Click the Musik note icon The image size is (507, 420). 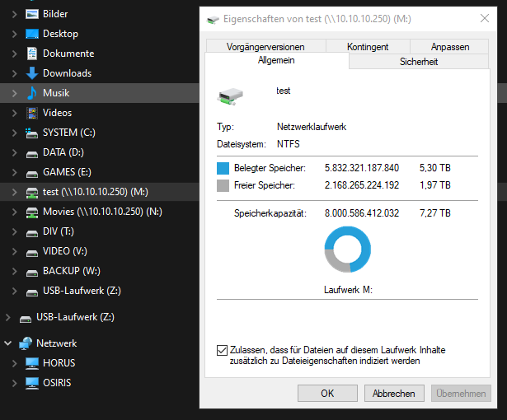[32, 93]
